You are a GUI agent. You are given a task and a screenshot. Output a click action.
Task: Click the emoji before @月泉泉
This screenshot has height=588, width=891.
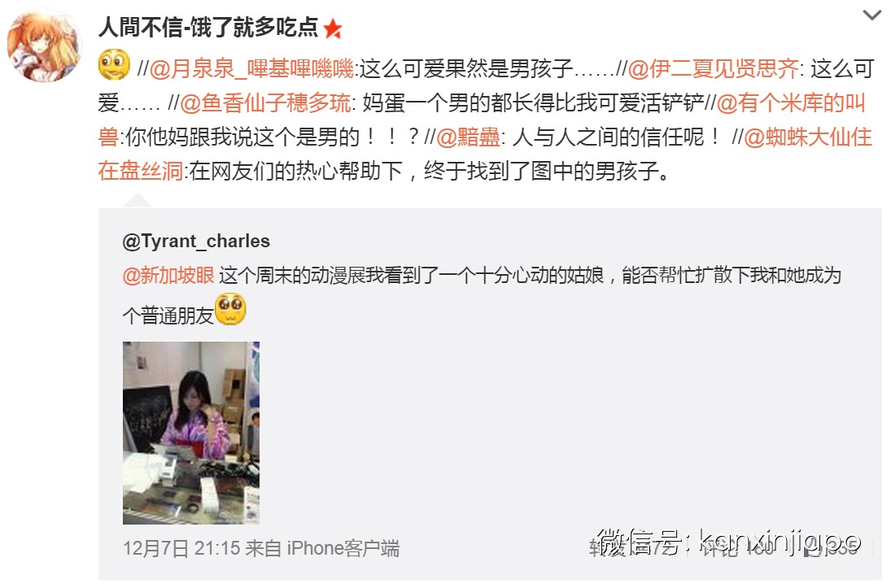114,65
